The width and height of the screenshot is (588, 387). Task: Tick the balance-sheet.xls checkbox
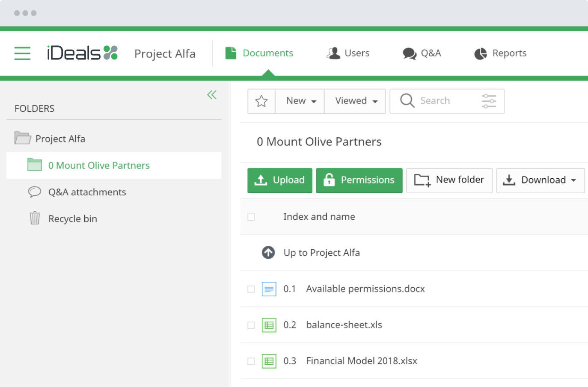click(x=251, y=325)
